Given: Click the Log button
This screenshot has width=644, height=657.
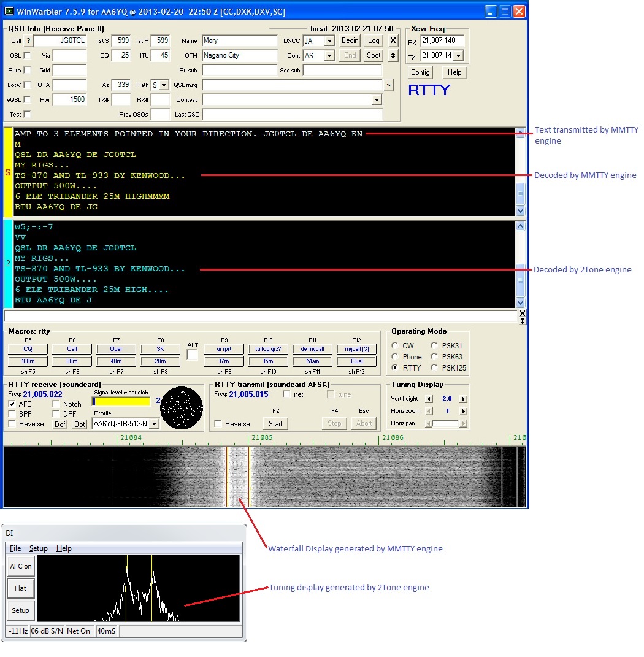Looking at the screenshot, I should coord(374,40).
